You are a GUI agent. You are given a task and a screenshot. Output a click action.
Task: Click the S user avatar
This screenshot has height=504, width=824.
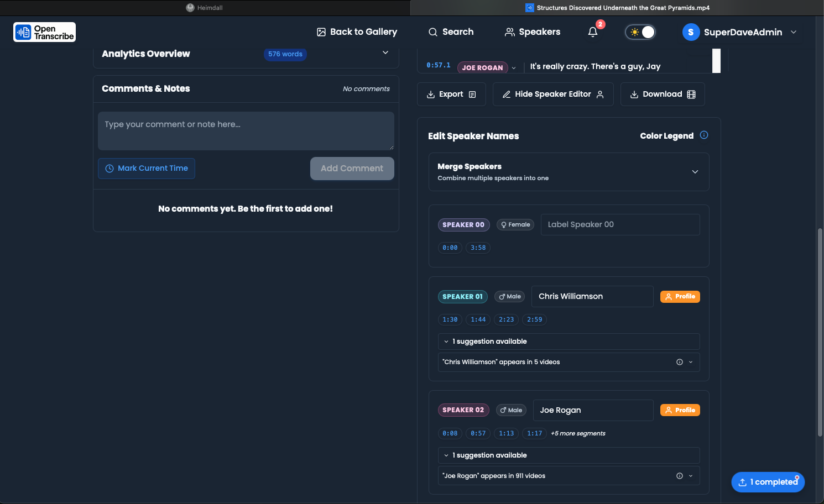coord(691,32)
